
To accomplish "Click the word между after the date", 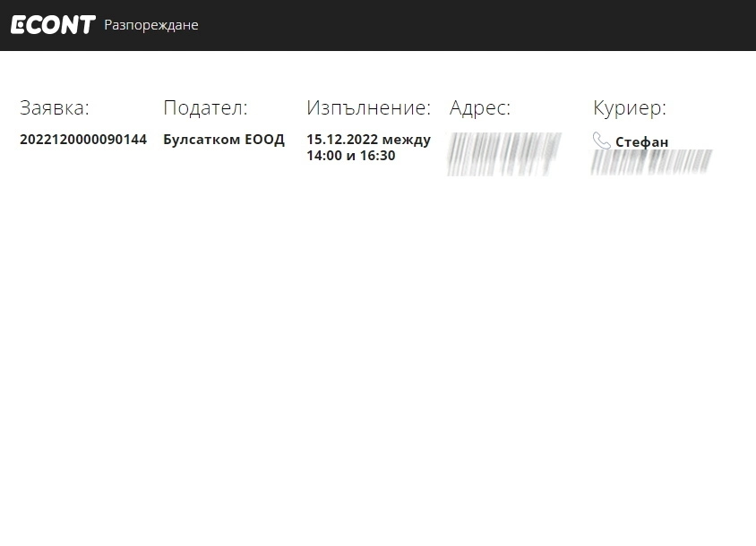I will (406, 140).
